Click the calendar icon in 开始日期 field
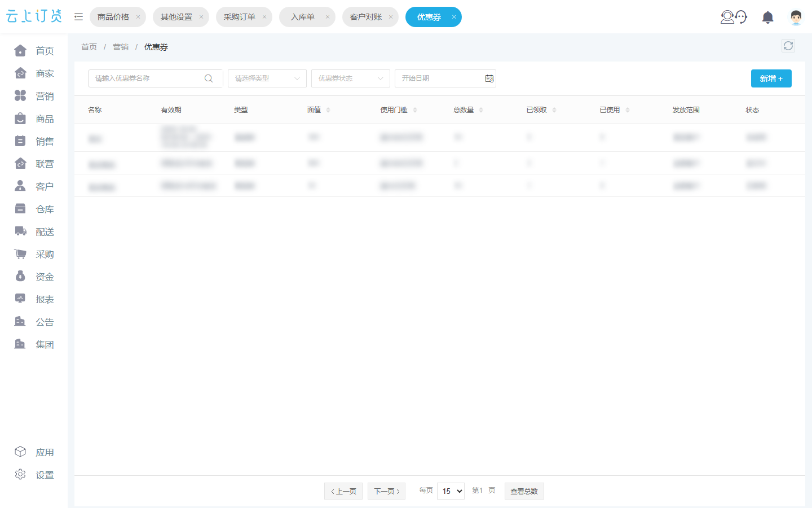Viewport: 812px width, 508px height. tap(489, 78)
